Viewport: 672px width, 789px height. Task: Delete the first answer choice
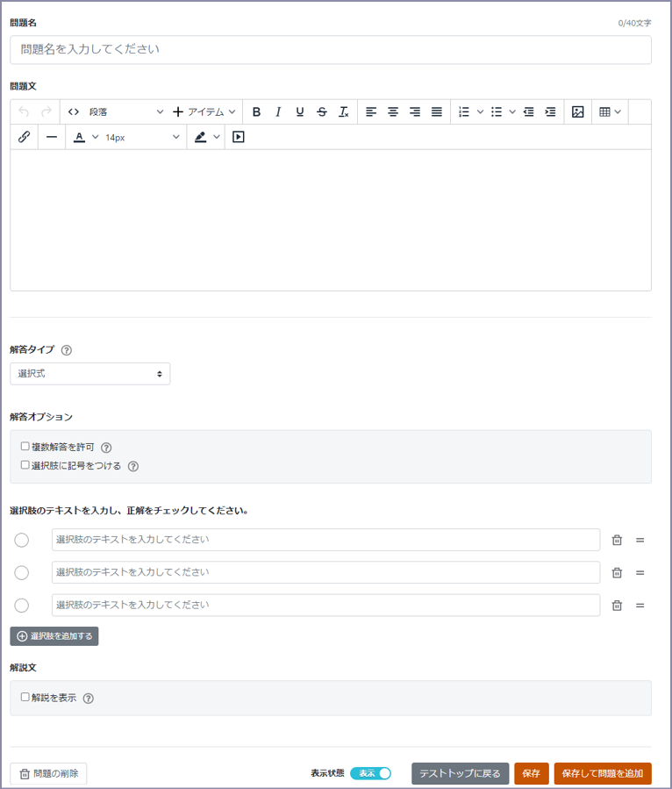618,540
